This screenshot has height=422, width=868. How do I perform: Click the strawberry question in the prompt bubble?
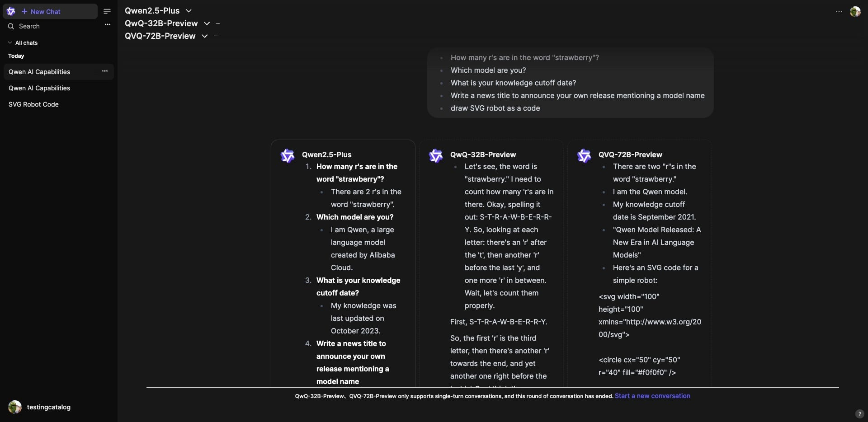[524, 58]
